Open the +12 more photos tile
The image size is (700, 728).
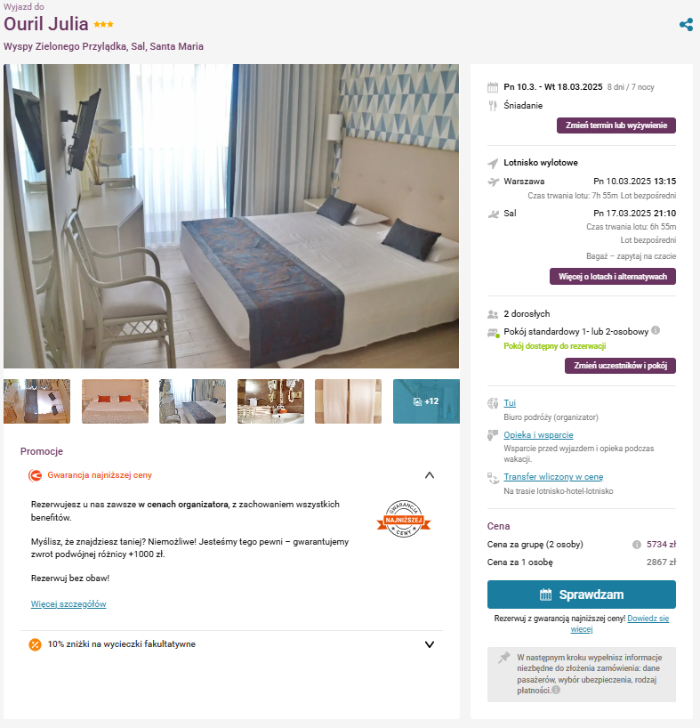pyautogui.click(x=426, y=401)
